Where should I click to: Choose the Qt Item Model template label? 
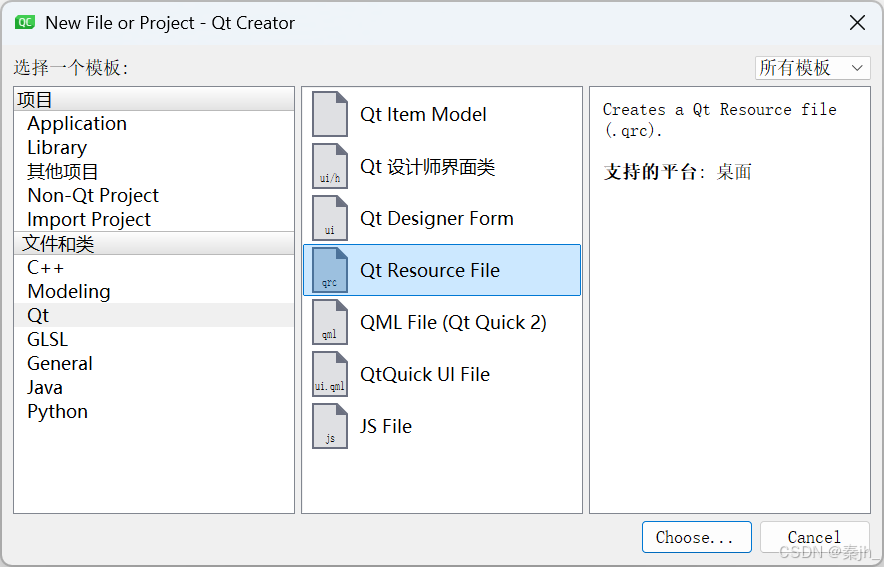[x=423, y=114]
